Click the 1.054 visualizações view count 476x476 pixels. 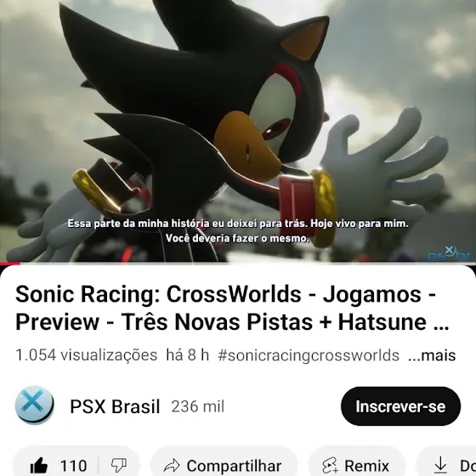coord(86,355)
